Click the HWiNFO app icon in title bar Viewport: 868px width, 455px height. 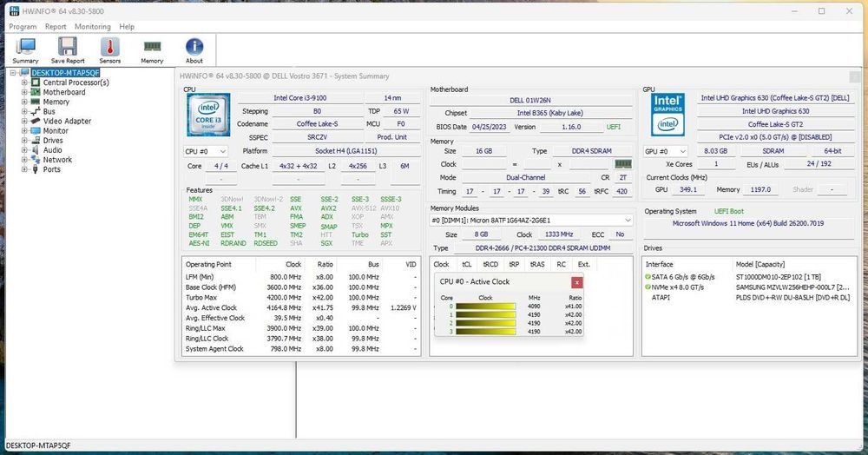15,11
